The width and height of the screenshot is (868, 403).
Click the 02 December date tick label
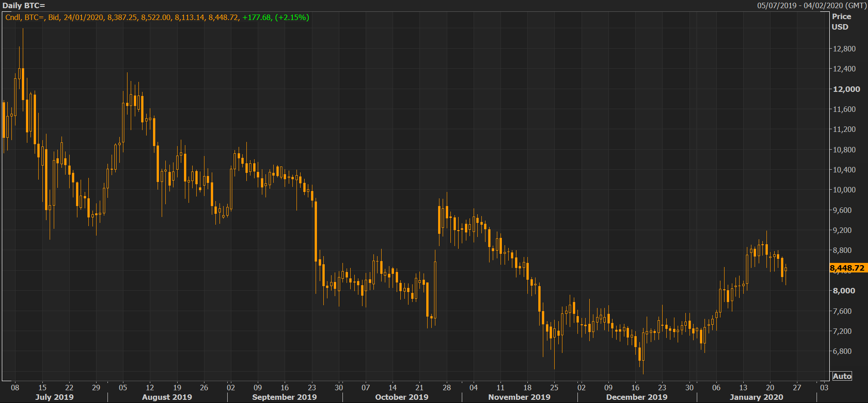click(582, 388)
